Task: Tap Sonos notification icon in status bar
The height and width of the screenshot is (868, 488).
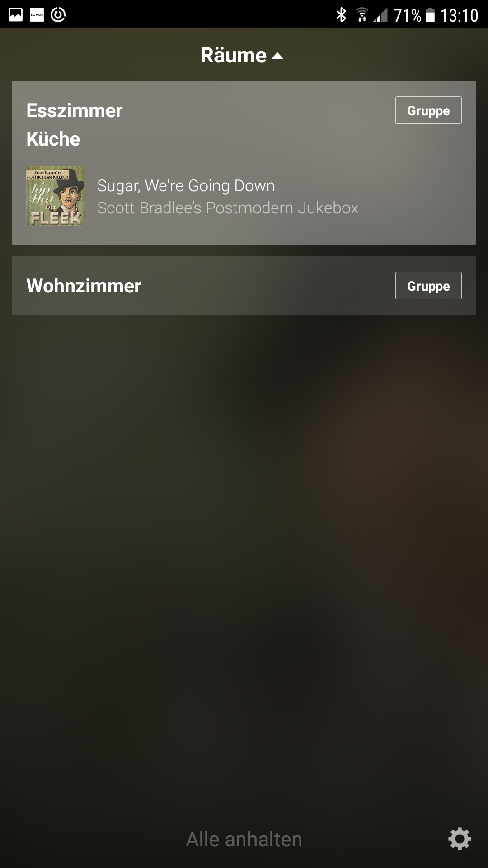Action: tap(37, 15)
